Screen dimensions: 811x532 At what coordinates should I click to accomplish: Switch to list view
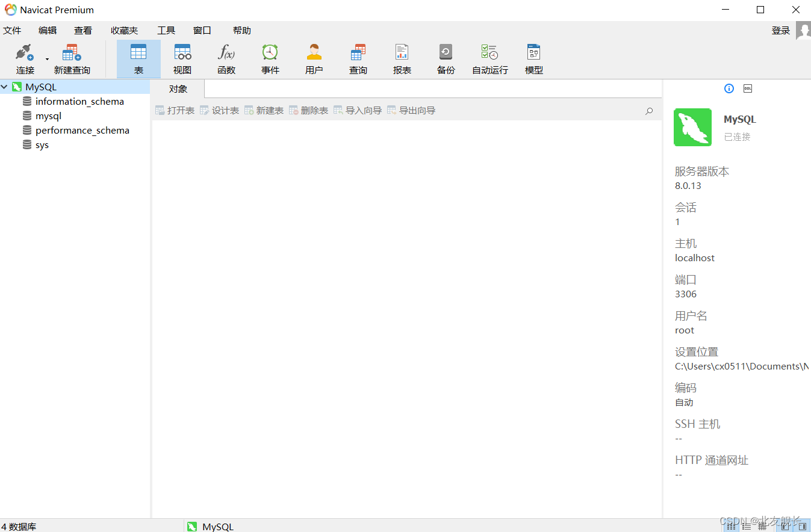pos(747,526)
